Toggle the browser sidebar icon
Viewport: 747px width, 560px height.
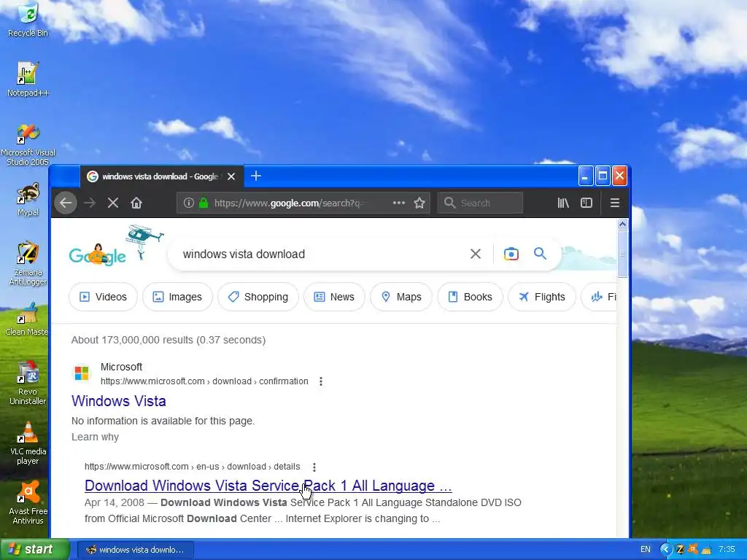point(587,203)
